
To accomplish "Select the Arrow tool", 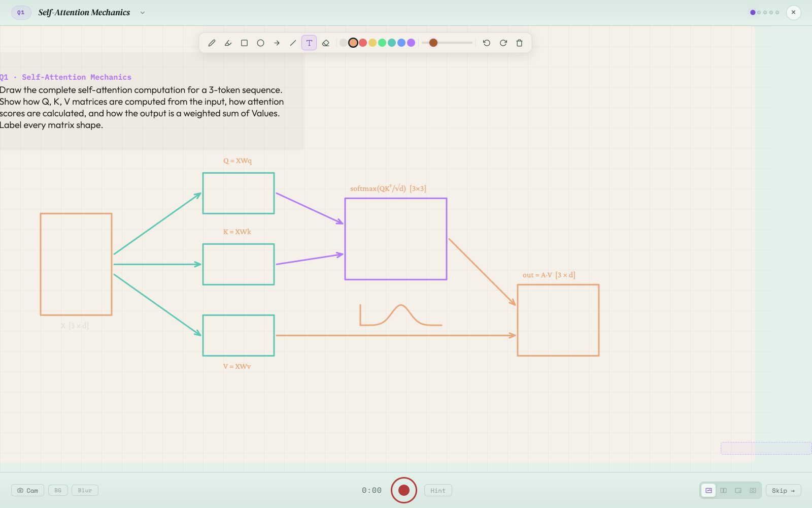I will [277, 43].
